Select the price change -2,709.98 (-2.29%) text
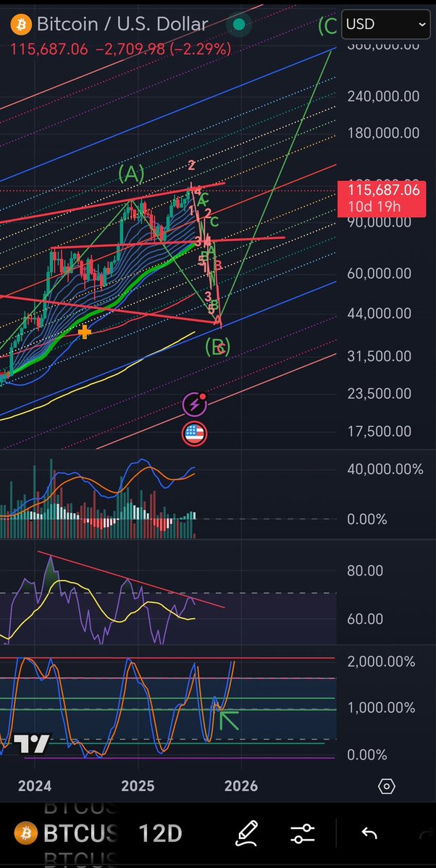 tap(164, 49)
